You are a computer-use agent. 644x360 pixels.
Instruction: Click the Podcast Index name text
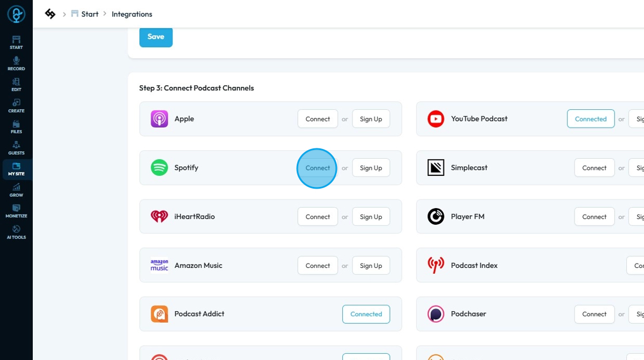pyautogui.click(x=474, y=265)
